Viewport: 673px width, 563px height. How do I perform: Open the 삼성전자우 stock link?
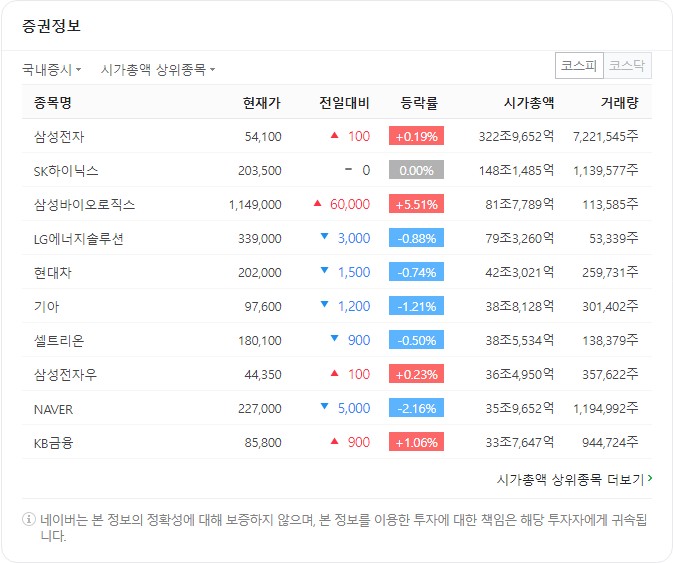[x=65, y=374]
